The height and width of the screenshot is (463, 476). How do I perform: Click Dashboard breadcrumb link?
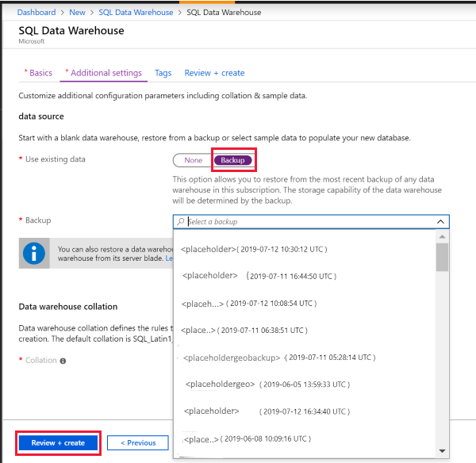pos(36,13)
